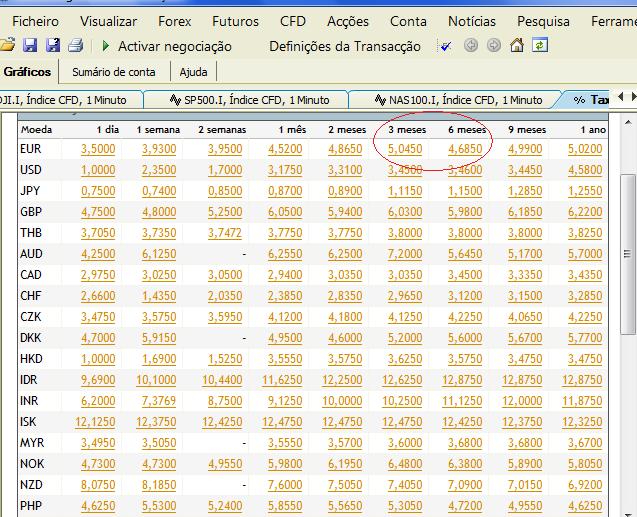Click AUD 3 meses rate 7,2000
The width and height of the screenshot is (637, 517).
click(x=405, y=254)
